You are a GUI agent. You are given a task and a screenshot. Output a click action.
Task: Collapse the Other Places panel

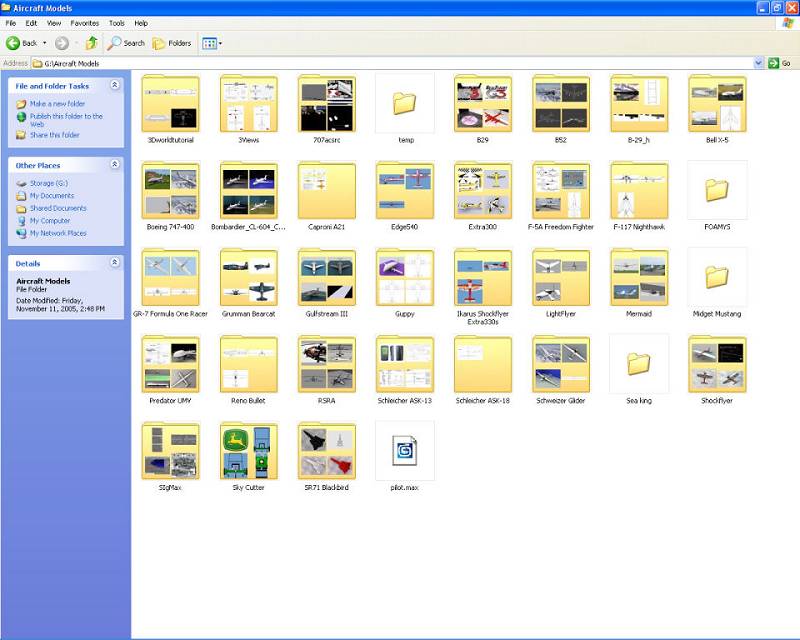point(115,164)
